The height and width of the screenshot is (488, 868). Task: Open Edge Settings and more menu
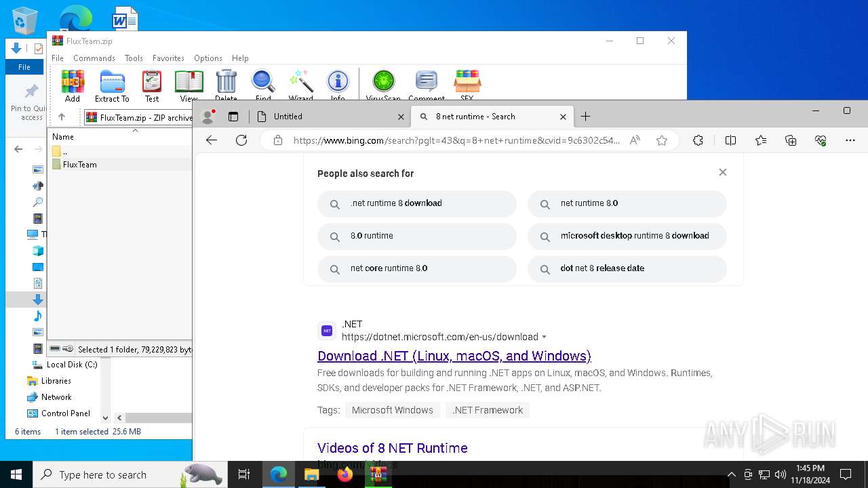click(x=850, y=140)
